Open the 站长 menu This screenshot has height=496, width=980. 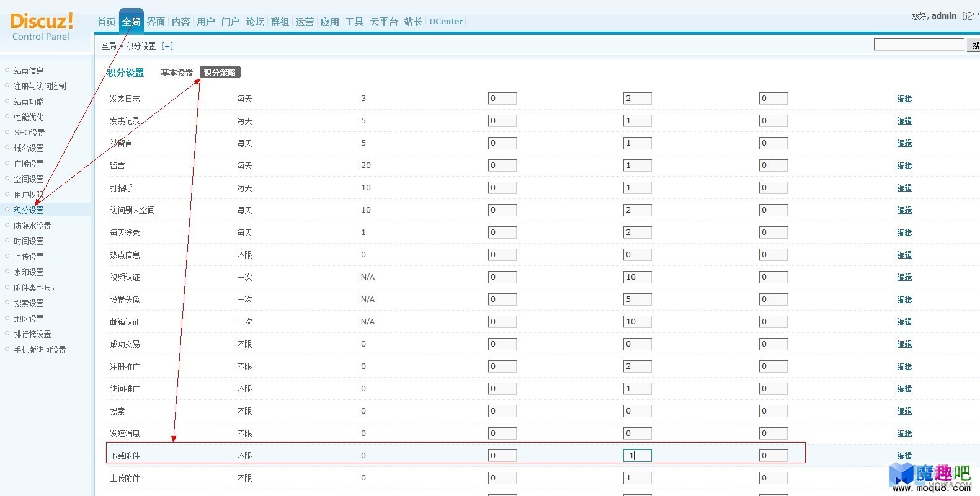(x=413, y=22)
